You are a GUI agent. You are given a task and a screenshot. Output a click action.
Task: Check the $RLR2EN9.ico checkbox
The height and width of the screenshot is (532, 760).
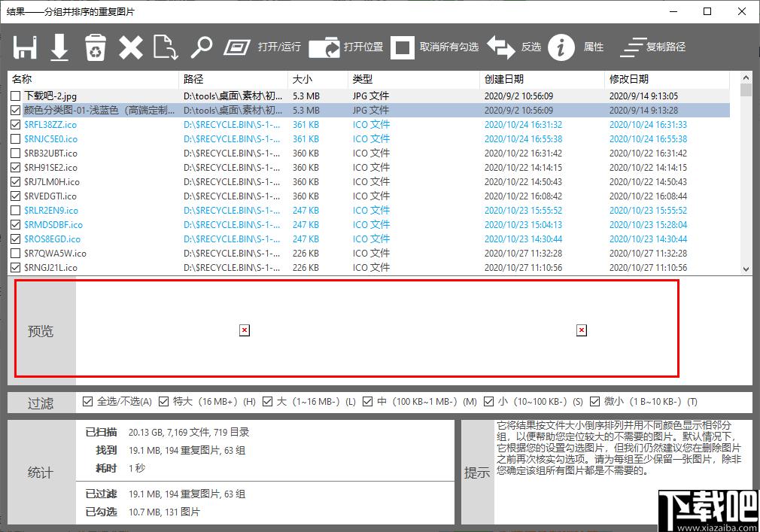(x=16, y=210)
